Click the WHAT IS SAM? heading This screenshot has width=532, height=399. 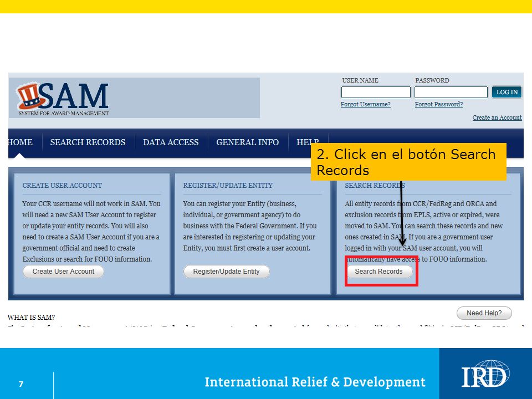coord(31,317)
